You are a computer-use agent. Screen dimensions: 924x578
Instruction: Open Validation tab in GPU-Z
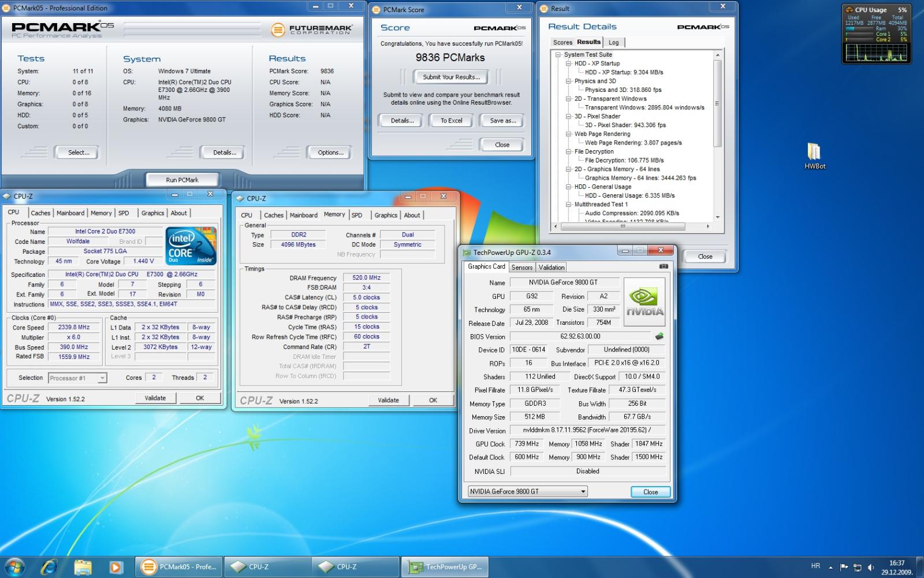(x=552, y=267)
